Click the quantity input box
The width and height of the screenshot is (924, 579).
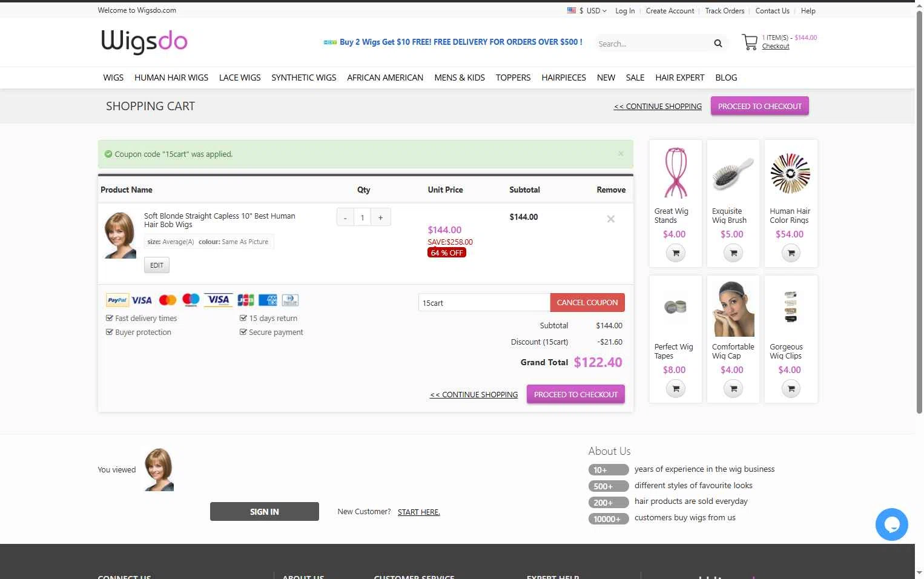coord(362,217)
